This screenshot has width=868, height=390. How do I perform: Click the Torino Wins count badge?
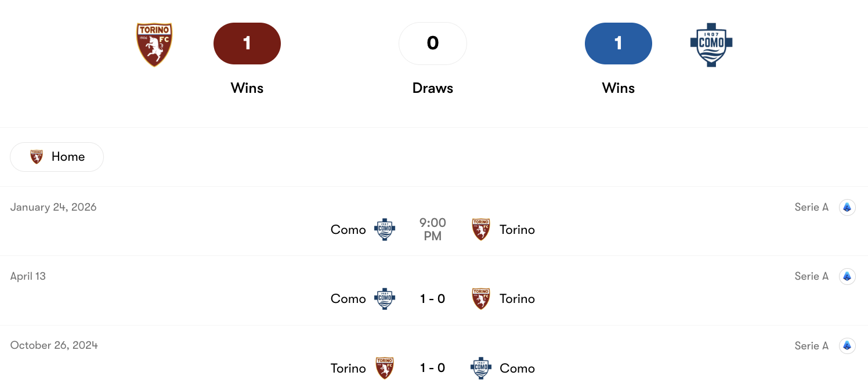(x=247, y=43)
